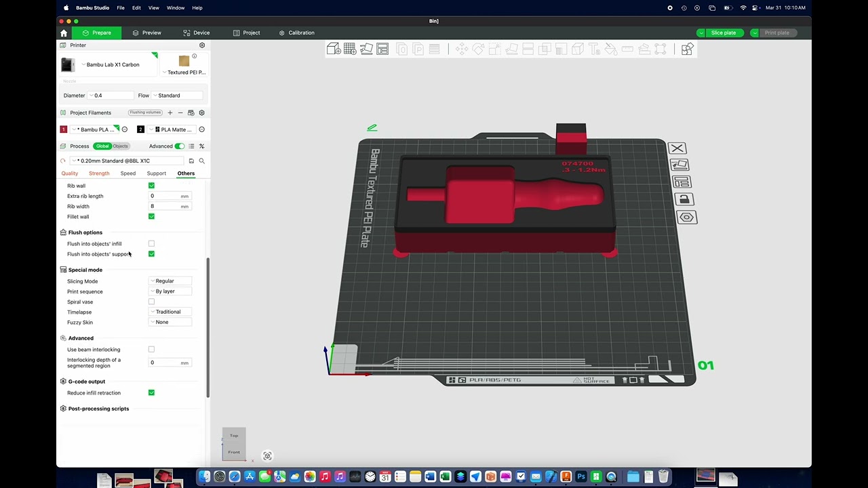The width and height of the screenshot is (868, 488).
Task: Open the File menu
Action: (120, 7)
